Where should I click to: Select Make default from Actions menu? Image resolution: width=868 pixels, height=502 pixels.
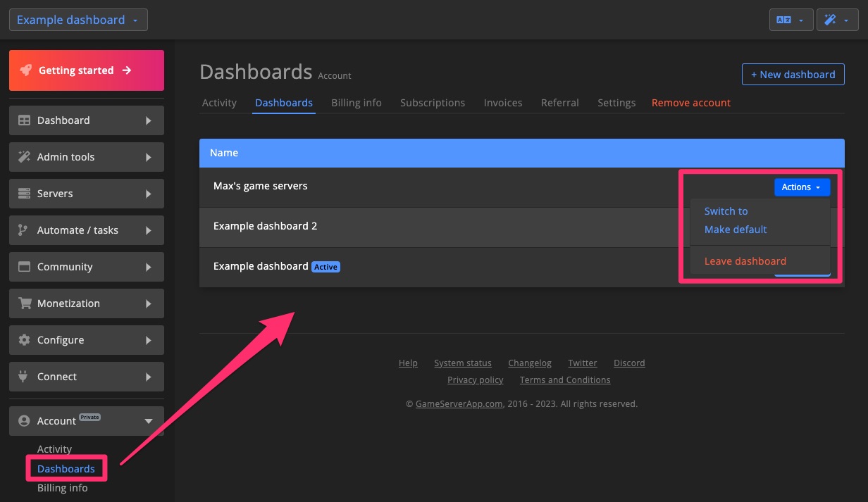[x=735, y=229]
